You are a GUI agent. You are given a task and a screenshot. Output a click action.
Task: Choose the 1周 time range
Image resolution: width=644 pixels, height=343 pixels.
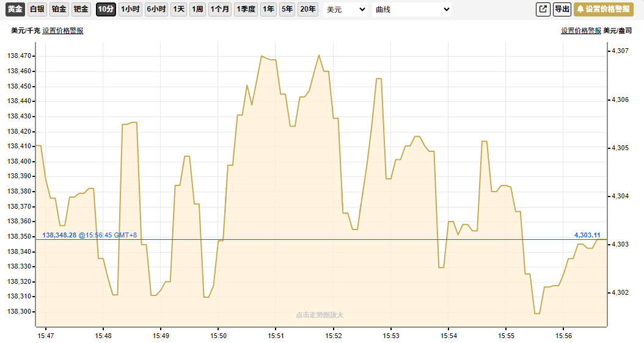[197, 9]
